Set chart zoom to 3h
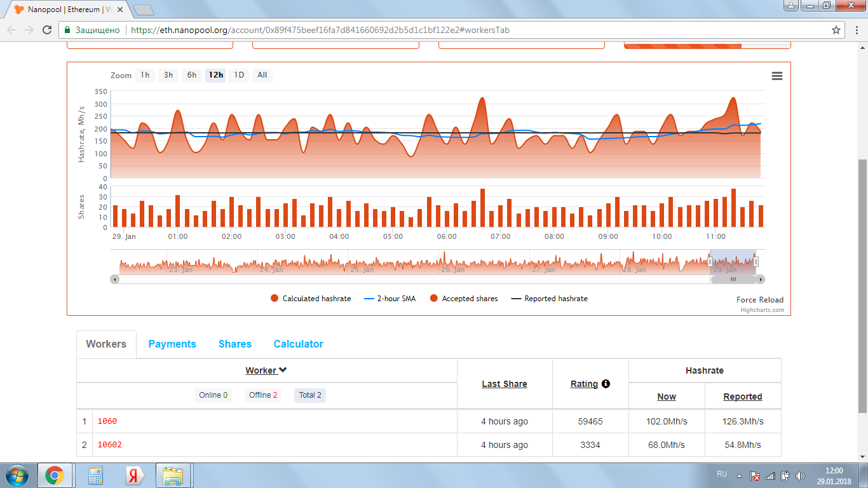Screen dimensions: 868x488 coord(168,75)
